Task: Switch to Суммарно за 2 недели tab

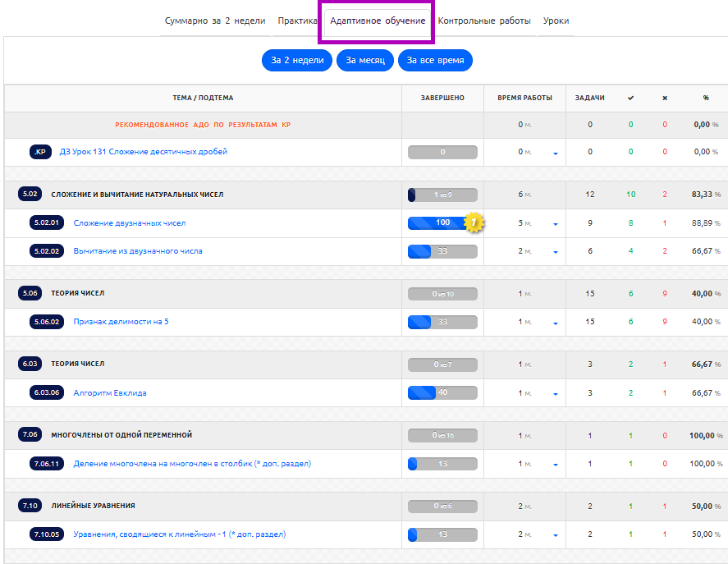Action: tap(215, 21)
